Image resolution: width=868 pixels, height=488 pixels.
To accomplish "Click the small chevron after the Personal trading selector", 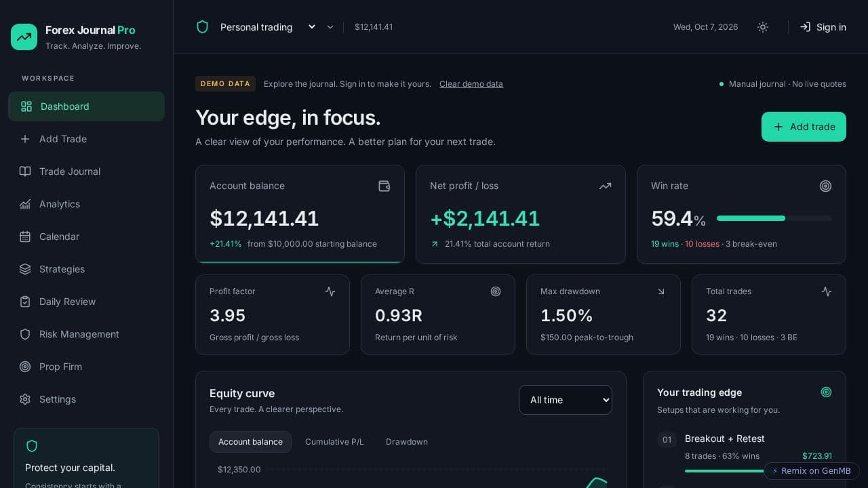I will click(330, 27).
